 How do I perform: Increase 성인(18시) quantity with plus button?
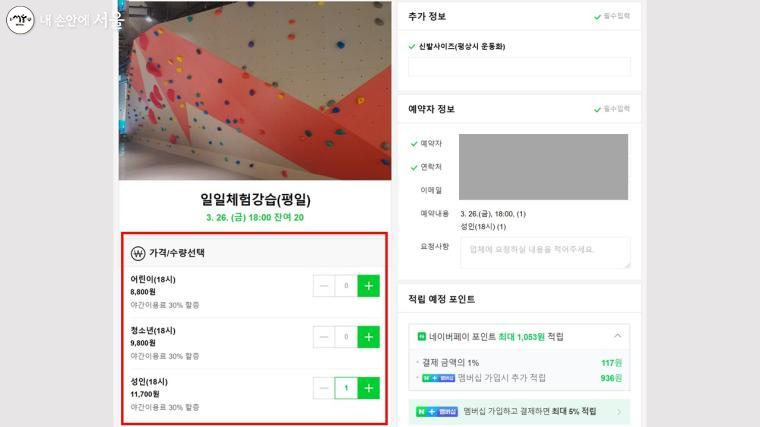click(x=368, y=388)
